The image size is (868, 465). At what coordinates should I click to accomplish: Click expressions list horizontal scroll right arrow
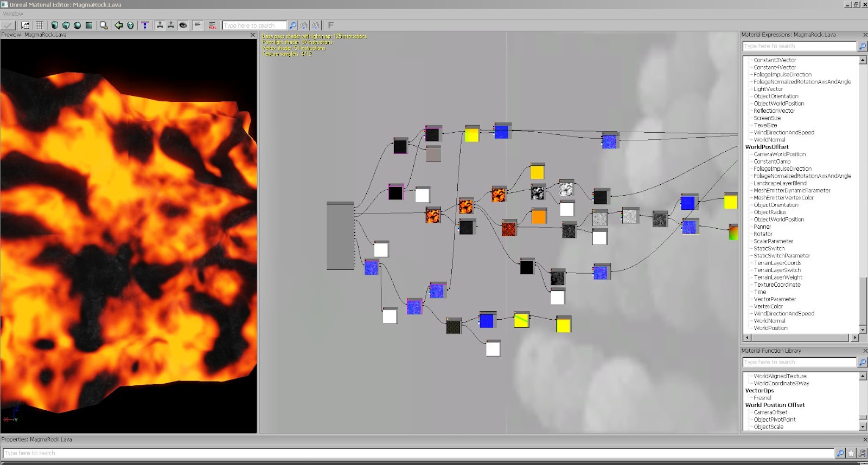(855, 338)
